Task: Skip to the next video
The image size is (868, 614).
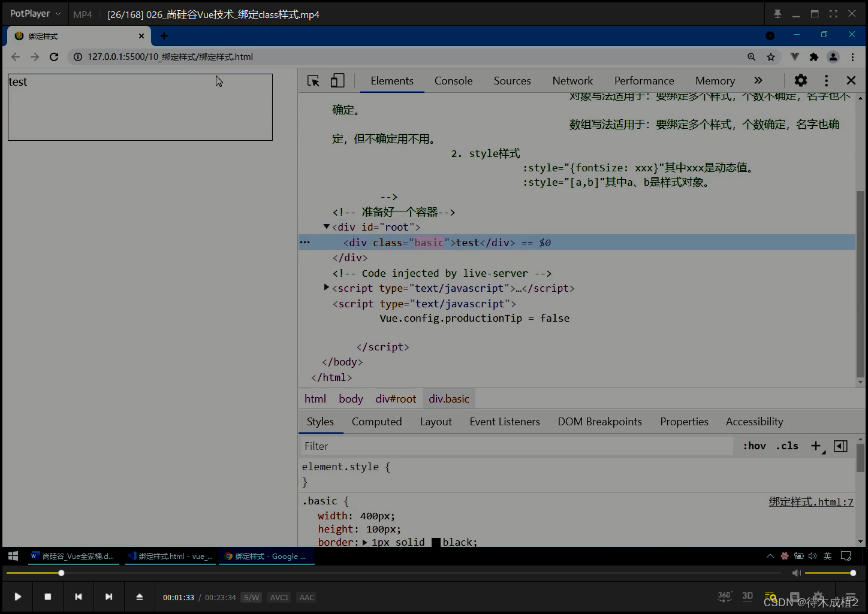Action: click(x=108, y=597)
